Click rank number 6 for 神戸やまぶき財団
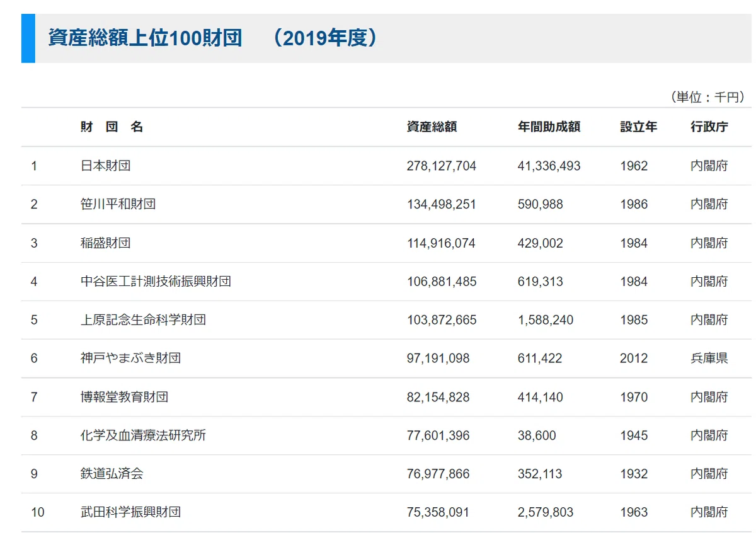The height and width of the screenshot is (533, 756). pos(34,358)
